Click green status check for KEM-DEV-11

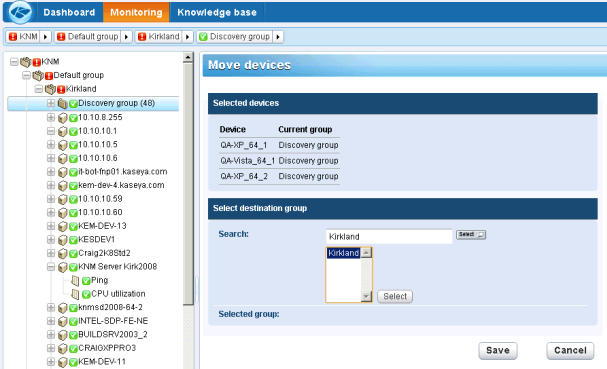click(73, 362)
